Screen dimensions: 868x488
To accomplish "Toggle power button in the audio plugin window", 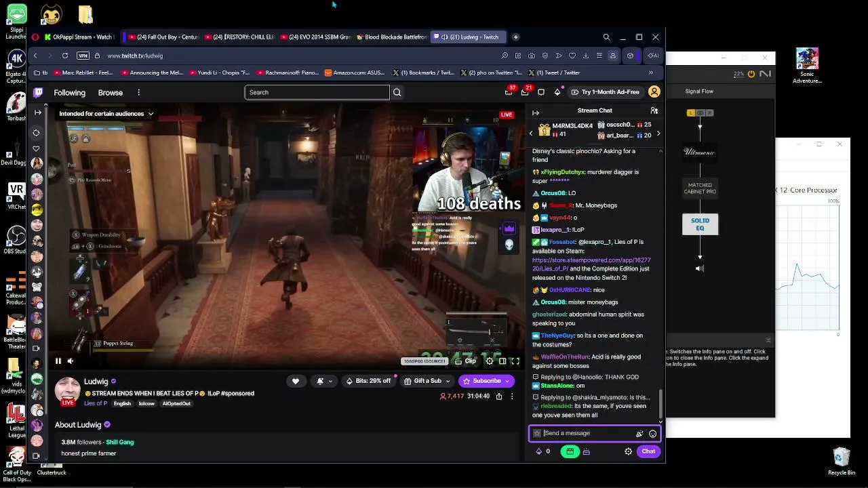I will tap(751, 74).
